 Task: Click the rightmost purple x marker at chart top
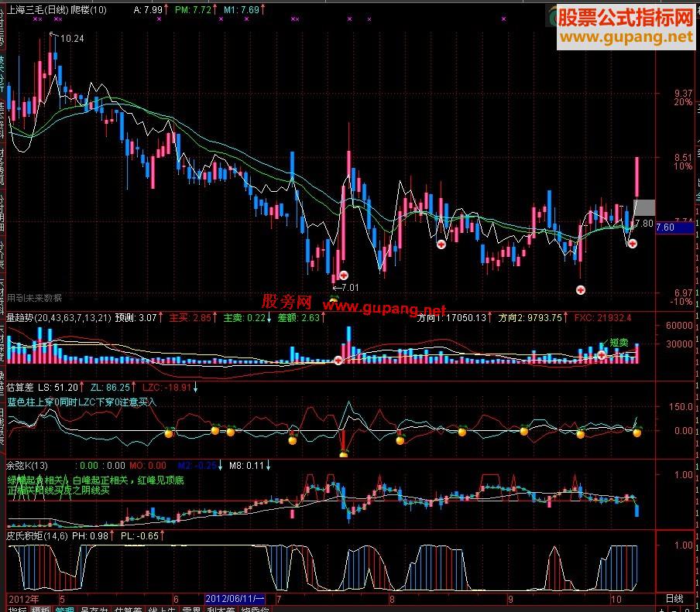pyautogui.click(x=503, y=19)
